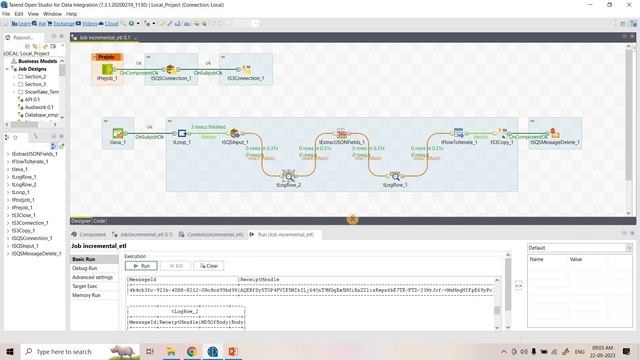Open the Videos link in the toolbar
This screenshot has height=360, width=640.
coord(87,24)
